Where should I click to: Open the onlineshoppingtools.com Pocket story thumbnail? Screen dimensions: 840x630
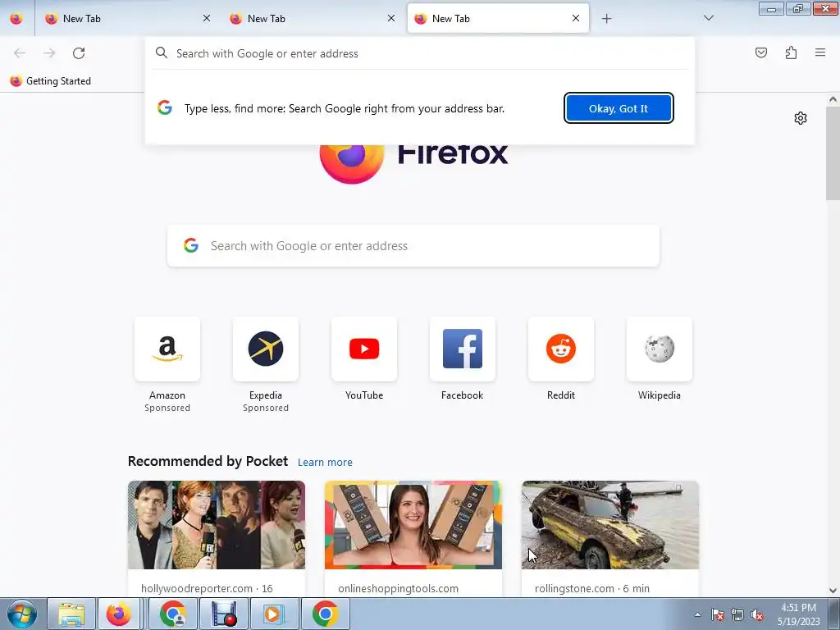point(413,525)
